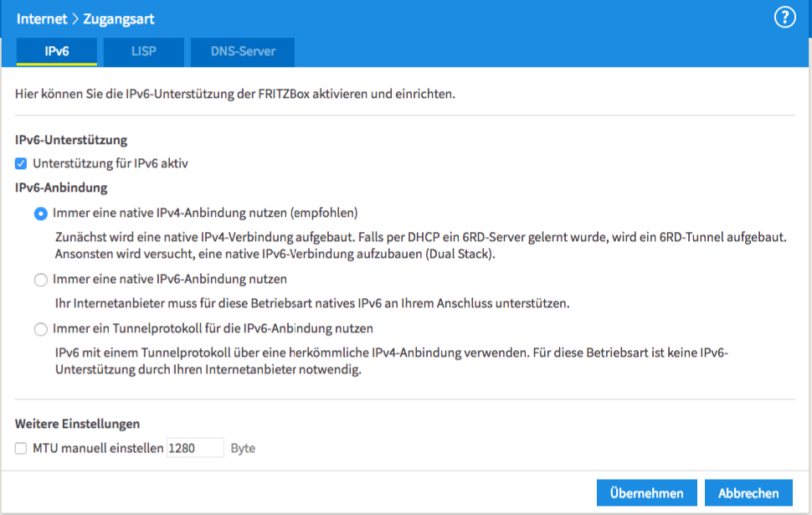This screenshot has width=812, height=515.
Task: Click the description starting 'IPv6 mit einem Tunnelprotokoll'
Action: click(392, 361)
